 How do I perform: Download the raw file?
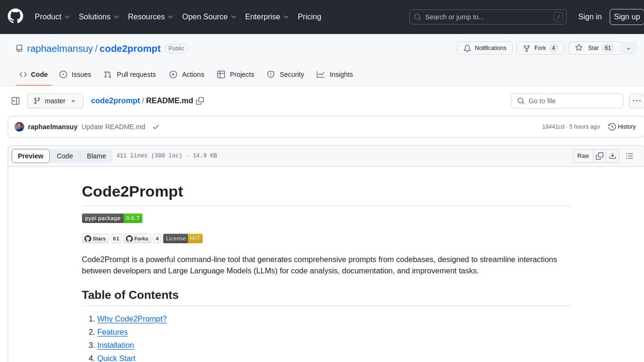click(x=612, y=156)
